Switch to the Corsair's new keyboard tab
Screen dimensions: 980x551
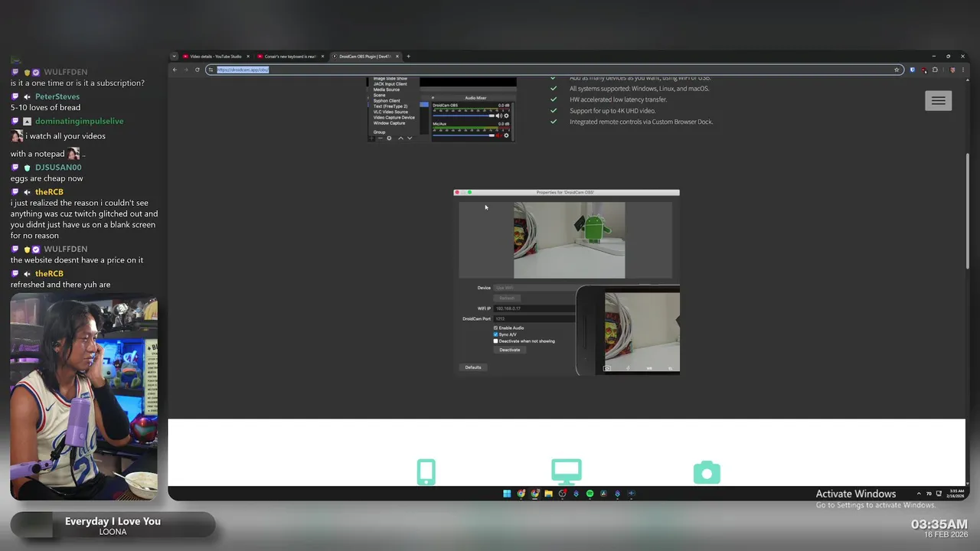[290, 57]
